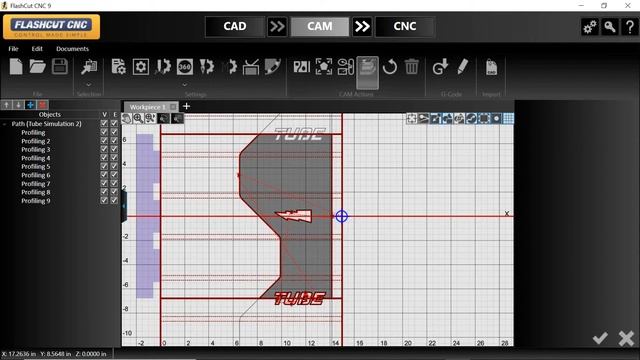Accept with the checkmark button at bottom right
Viewport: 640px width, 360px height.
click(600, 338)
